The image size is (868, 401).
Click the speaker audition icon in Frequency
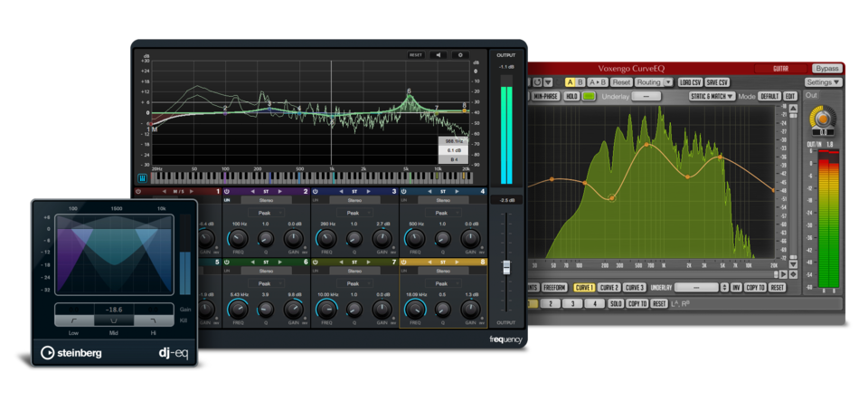(x=438, y=55)
